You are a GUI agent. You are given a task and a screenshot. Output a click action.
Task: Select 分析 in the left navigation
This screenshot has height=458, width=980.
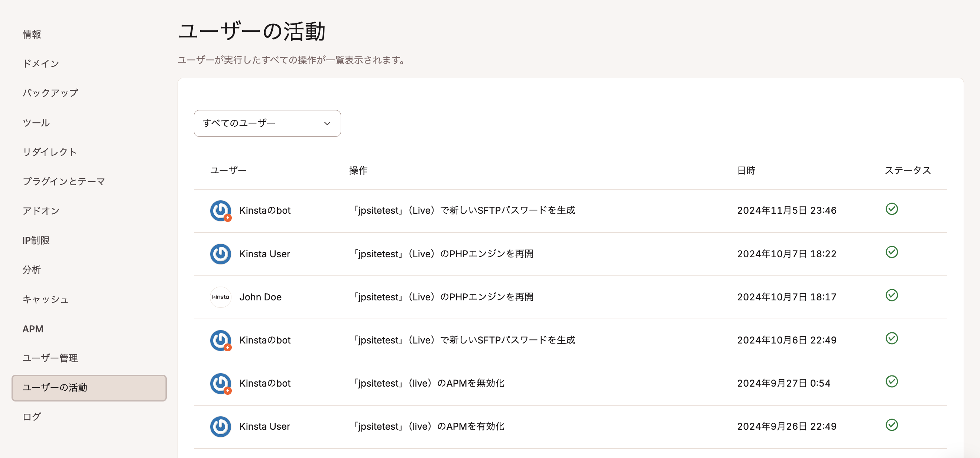(32, 270)
